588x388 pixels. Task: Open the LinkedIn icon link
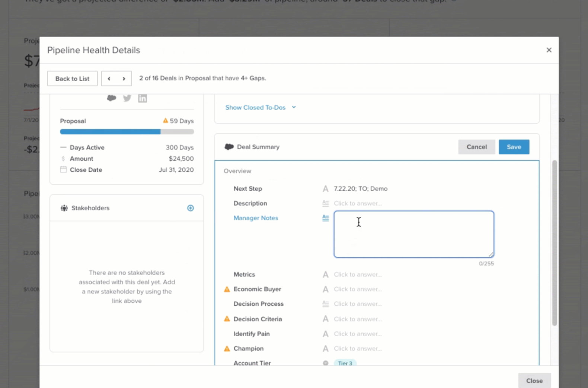click(143, 98)
